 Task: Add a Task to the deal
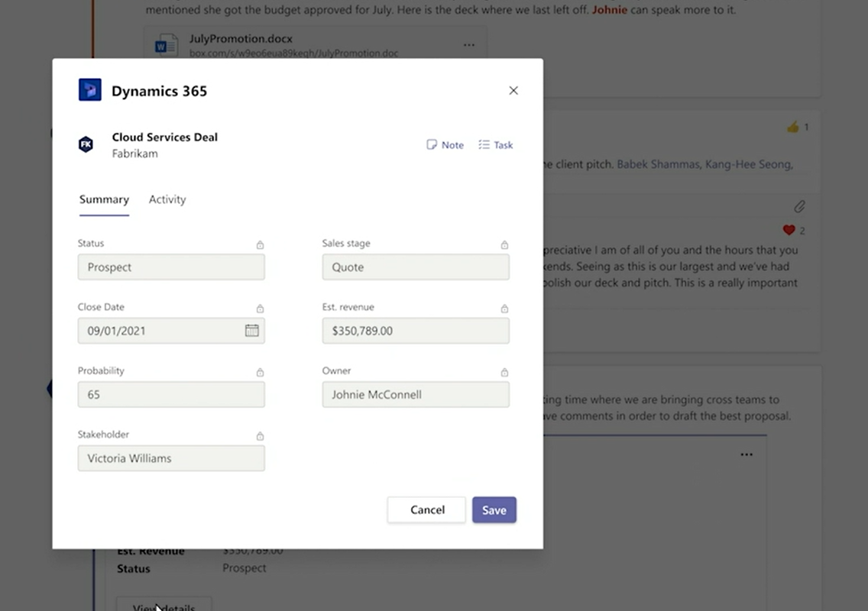496,145
